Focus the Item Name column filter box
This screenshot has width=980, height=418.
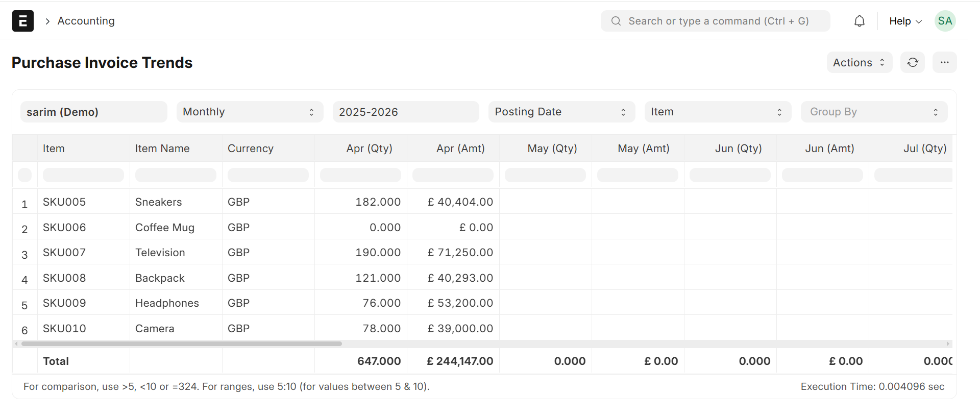(x=176, y=175)
